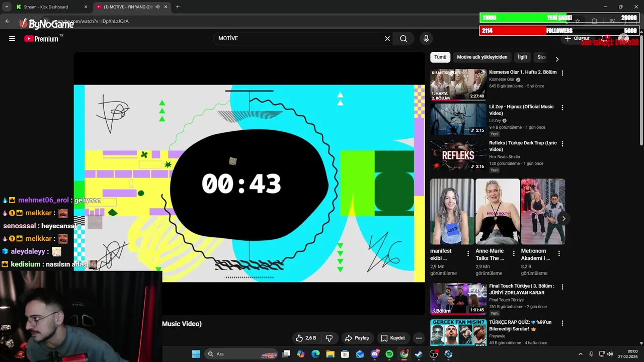Mute the YouTube tab audio icon
The width and height of the screenshot is (644, 362).
point(157,7)
